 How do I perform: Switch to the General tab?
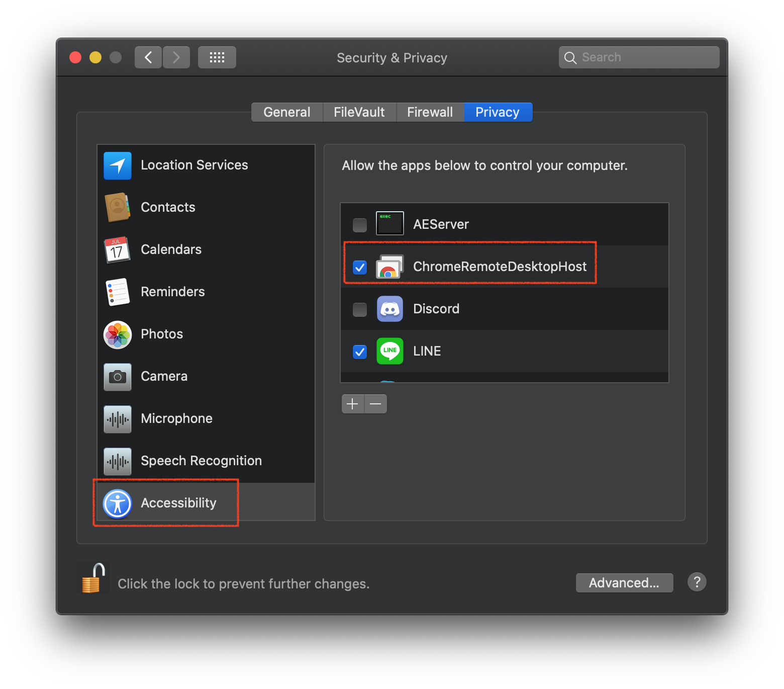pyautogui.click(x=286, y=112)
